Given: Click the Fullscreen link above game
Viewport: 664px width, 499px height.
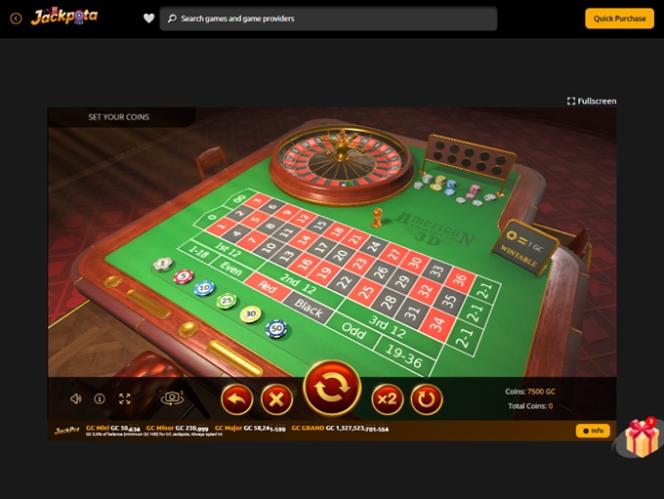Looking at the screenshot, I should click(x=592, y=101).
